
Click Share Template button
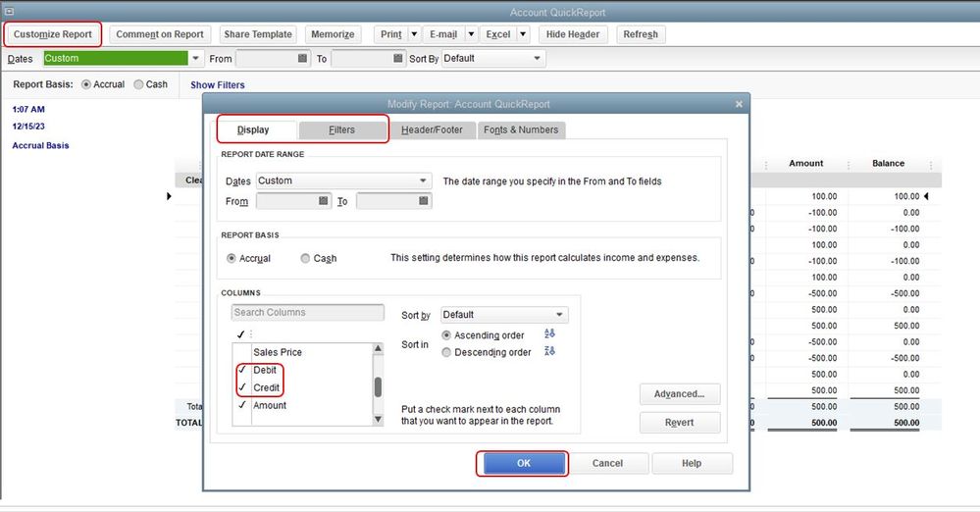click(258, 34)
